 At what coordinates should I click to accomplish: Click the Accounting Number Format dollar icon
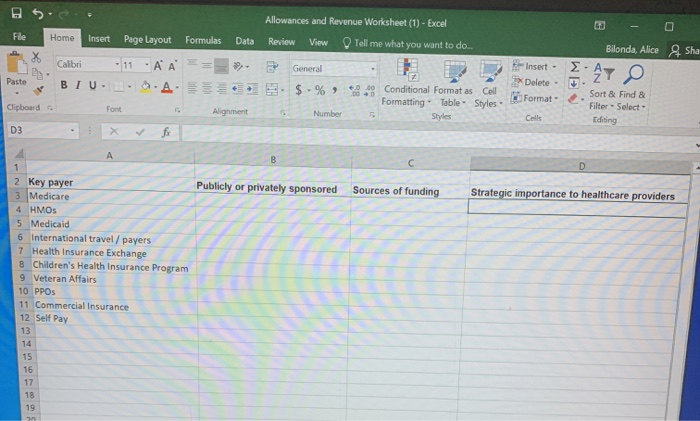coord(298,90)
